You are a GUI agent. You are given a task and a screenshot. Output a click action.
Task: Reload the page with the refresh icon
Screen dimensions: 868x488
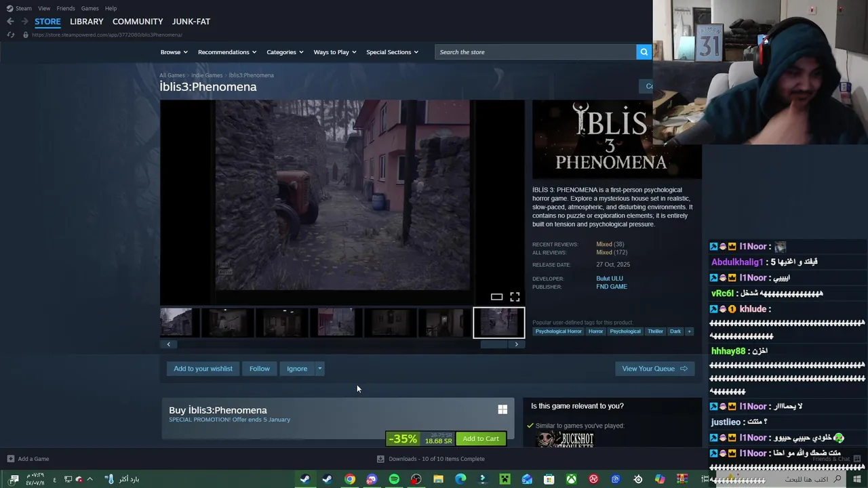[10, 35]
